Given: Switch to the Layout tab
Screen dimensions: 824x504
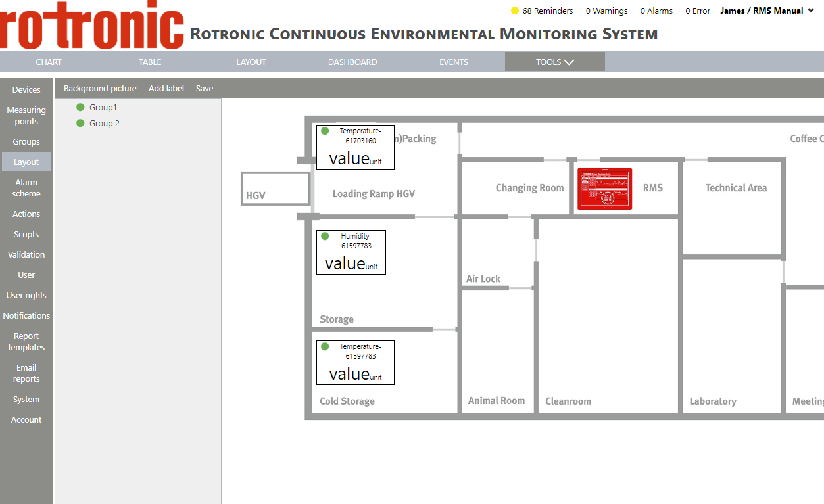Looking at the screenshot, I should coord(251,62).
